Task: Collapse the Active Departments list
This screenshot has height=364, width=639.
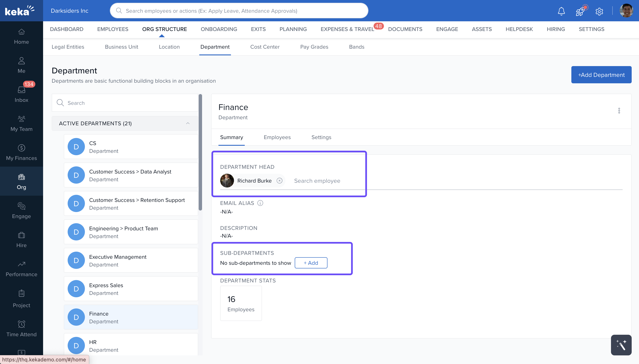Action: 188,123
